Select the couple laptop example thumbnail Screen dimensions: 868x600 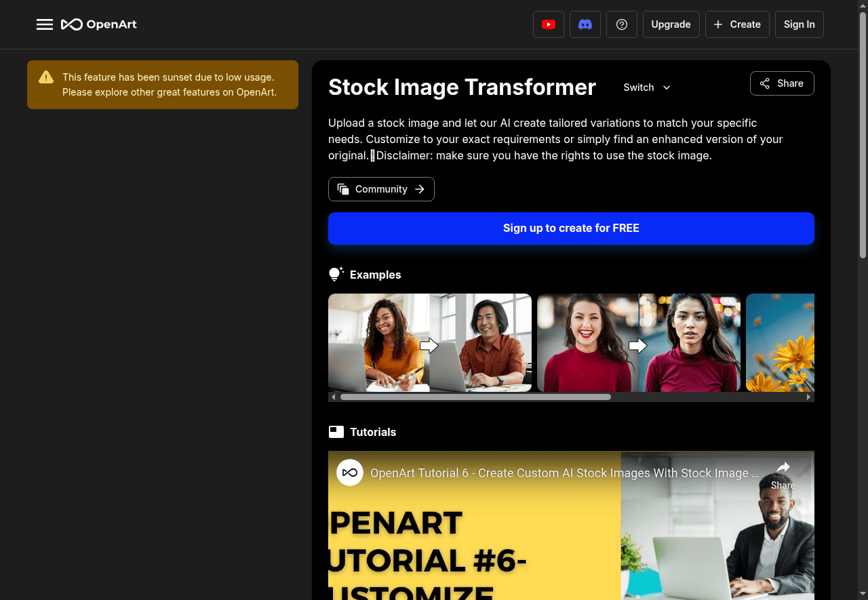click(430, 342)
